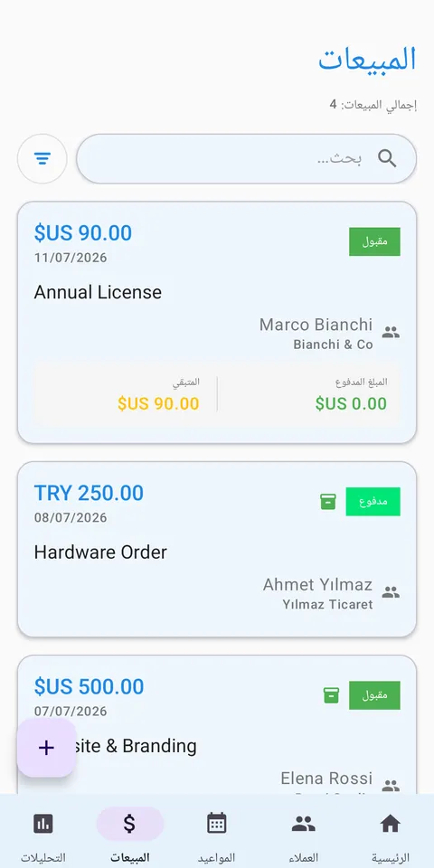
Task: Focus the بحث search input field
Action: (246, 159)
